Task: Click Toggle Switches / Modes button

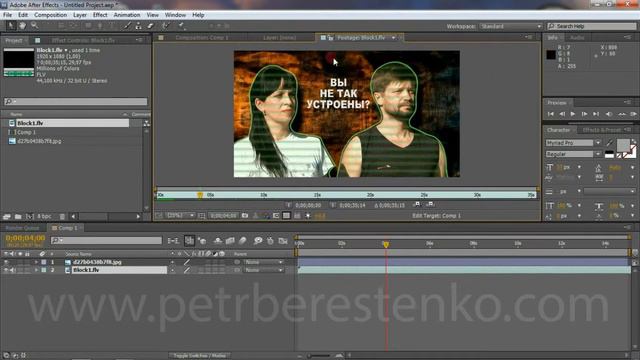Action: click(x=200, y=356)
